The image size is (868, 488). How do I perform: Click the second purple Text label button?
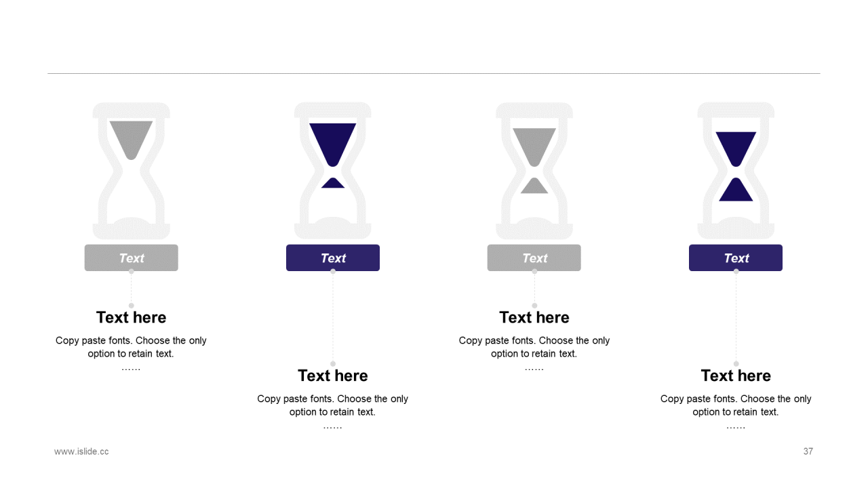(333, 258)
